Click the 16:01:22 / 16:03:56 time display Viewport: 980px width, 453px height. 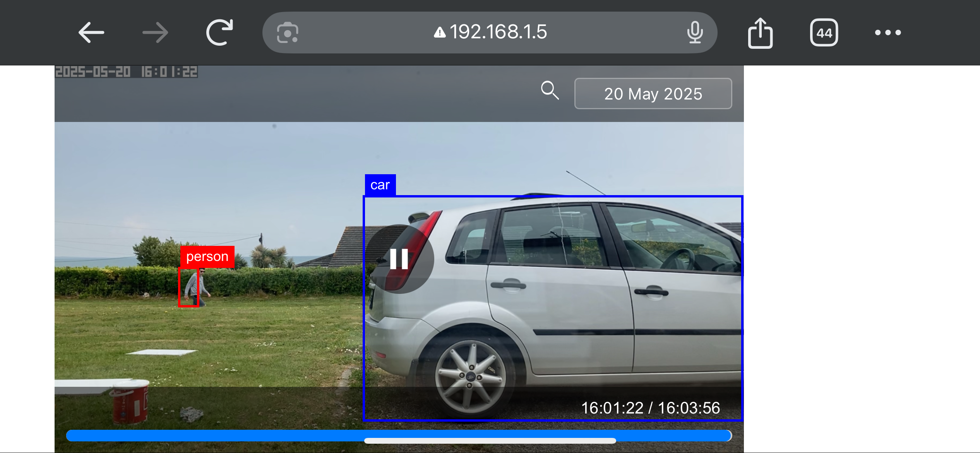pos(650,408)
